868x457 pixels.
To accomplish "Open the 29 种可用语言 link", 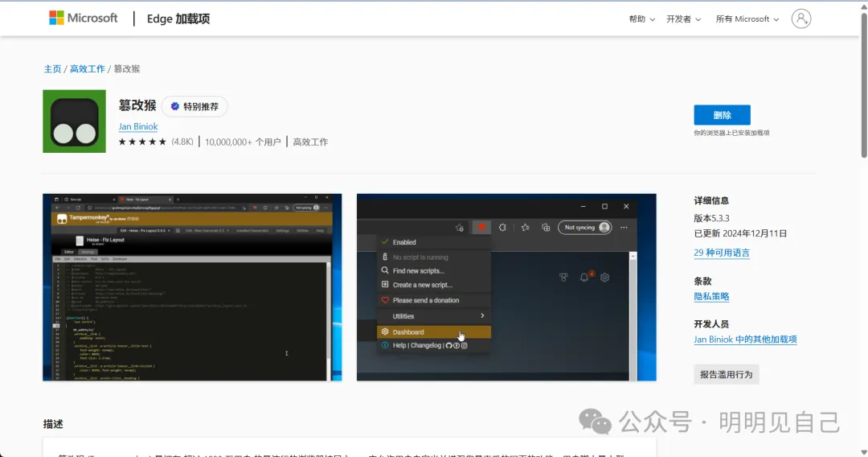I will click(x=721, y=253).
